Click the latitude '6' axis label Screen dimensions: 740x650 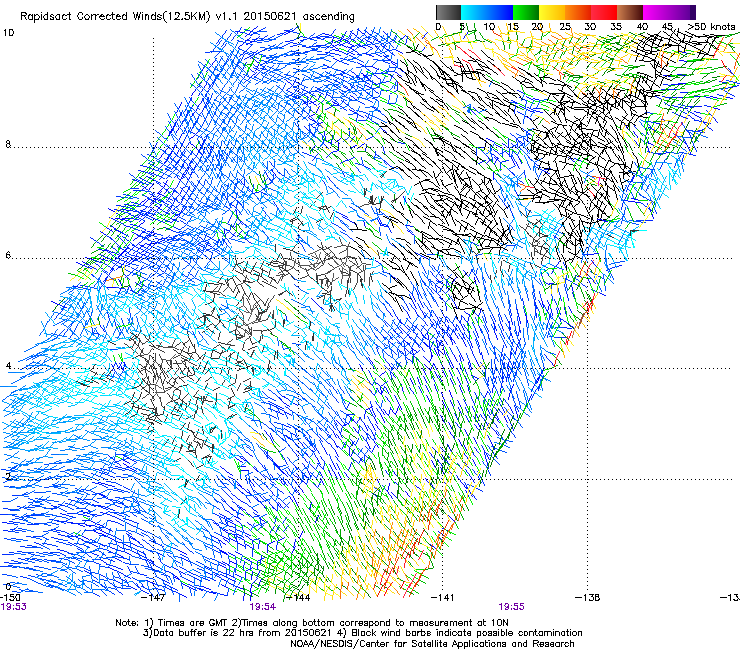pyautogui.click(x=8, y=255)
